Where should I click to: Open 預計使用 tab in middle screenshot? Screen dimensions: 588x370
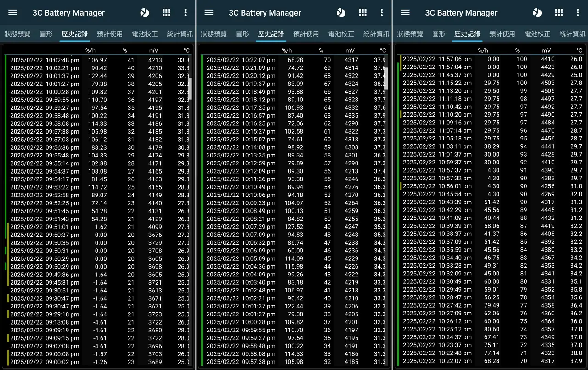pyautogui.click(x=306, y=34)
